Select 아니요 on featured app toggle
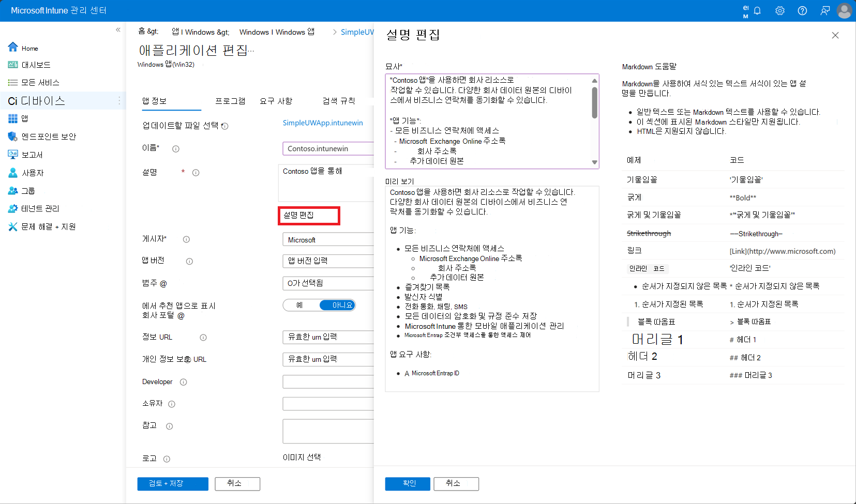Image resolution: width=856 pixels, height=504 pixels. coord(337,305)
